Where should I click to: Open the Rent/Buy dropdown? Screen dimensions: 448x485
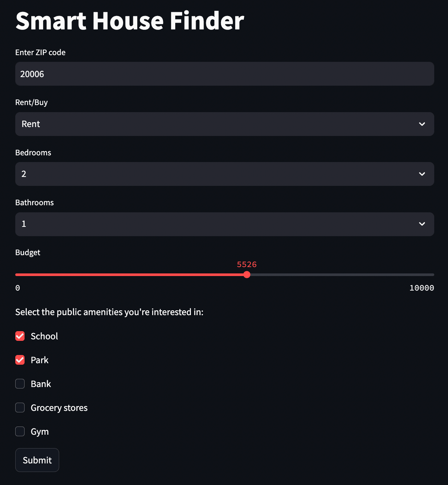pyautogui.click(x=224, y=124)
